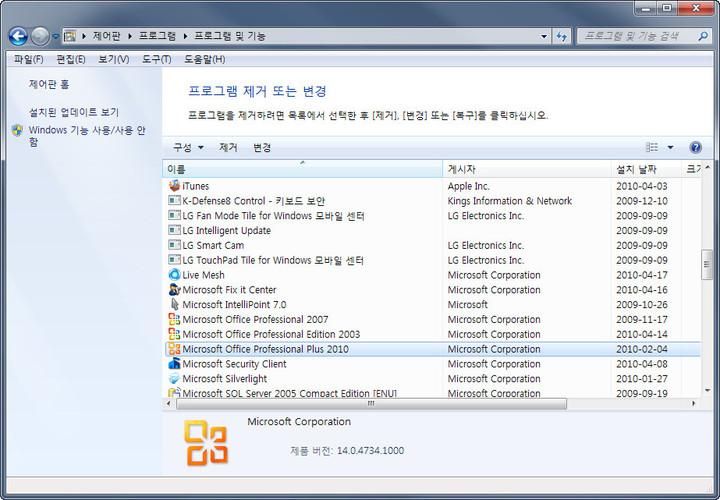Open the 구성 dropdown

pyautogui.click(x=188, y=147)
